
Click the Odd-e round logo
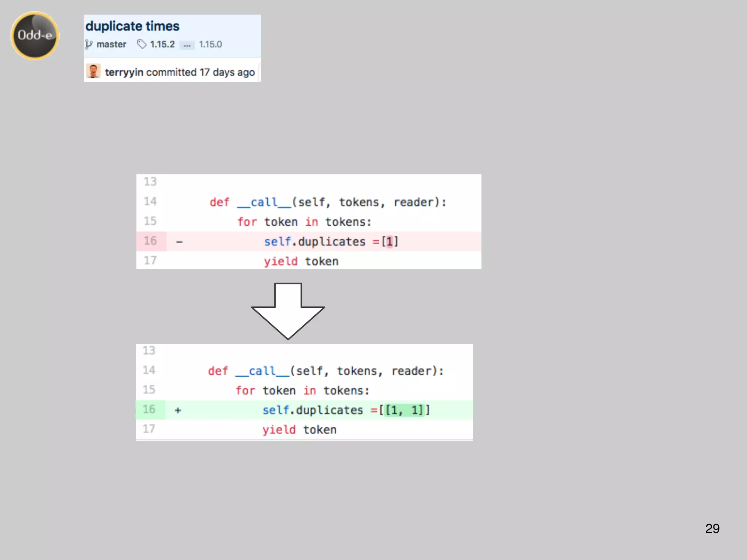(35, 36)
